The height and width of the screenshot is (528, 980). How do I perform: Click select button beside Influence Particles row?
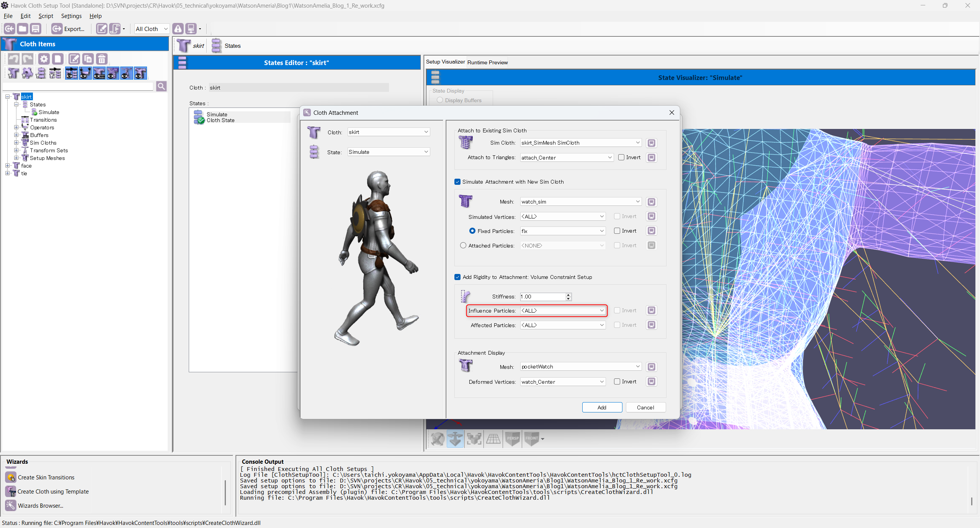[652, 311]
